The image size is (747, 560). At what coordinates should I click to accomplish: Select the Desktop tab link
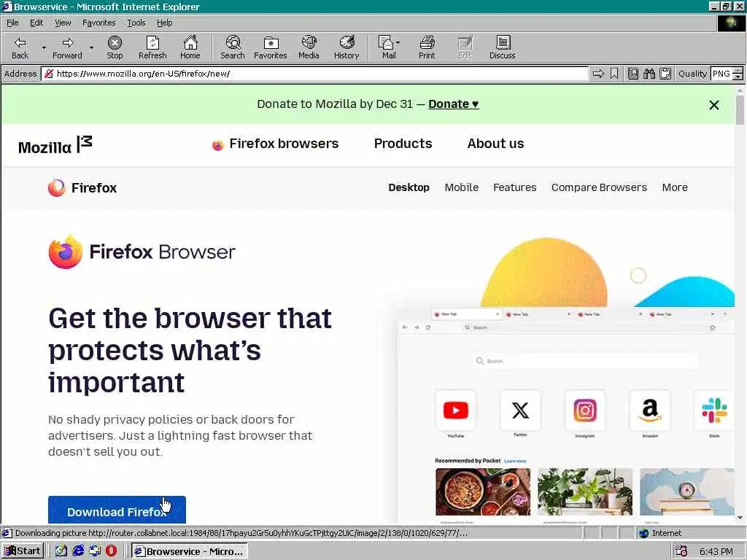[409, 187]
